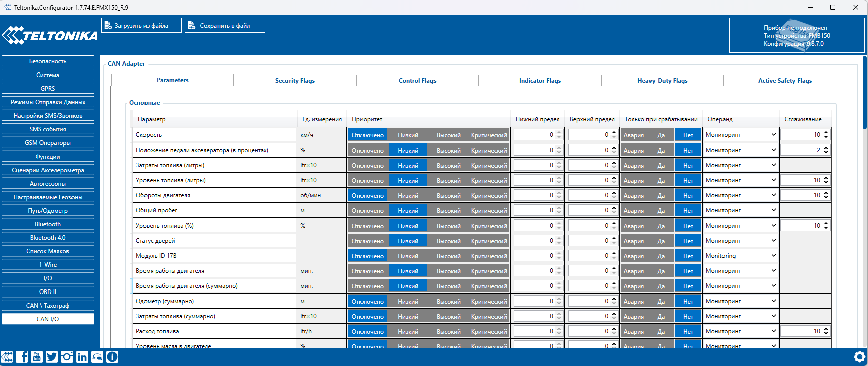Set Одометр (суммарно) priority to Высокий
Image resolution: width=868 pixels, height=366 pixels.
(448, 301)
